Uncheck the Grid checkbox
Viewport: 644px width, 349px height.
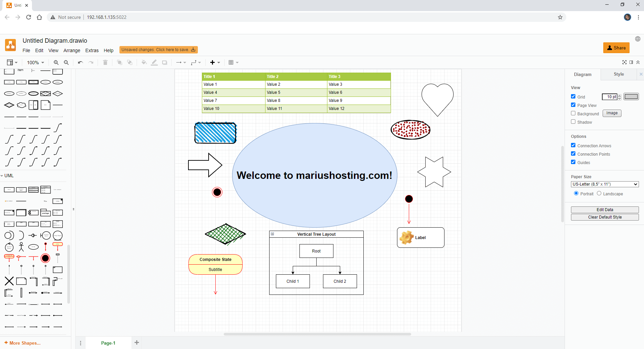coord(573,96)
